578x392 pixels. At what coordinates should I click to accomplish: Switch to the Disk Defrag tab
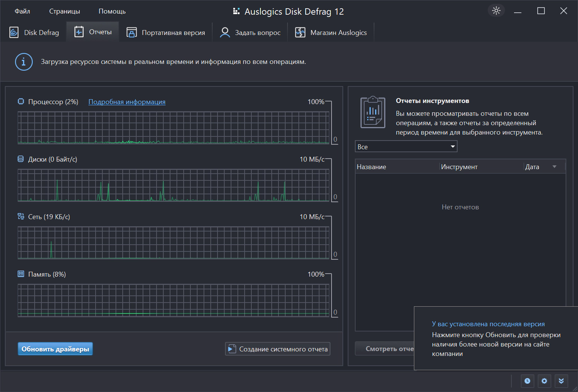pos(34,32)
